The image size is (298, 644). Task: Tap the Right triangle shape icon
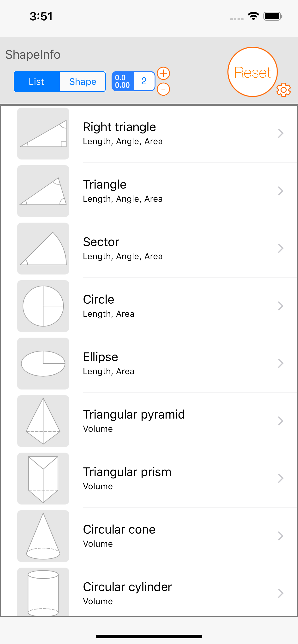point(43,133)
